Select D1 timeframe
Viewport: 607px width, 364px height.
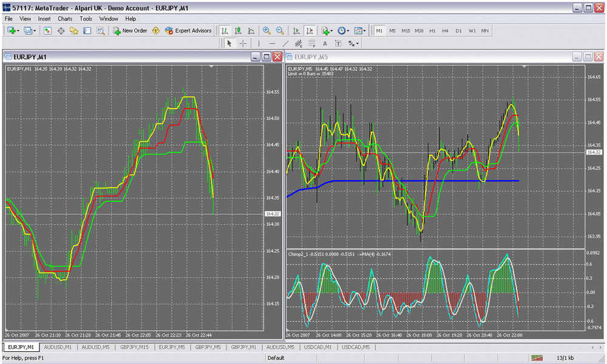[458, 30]
